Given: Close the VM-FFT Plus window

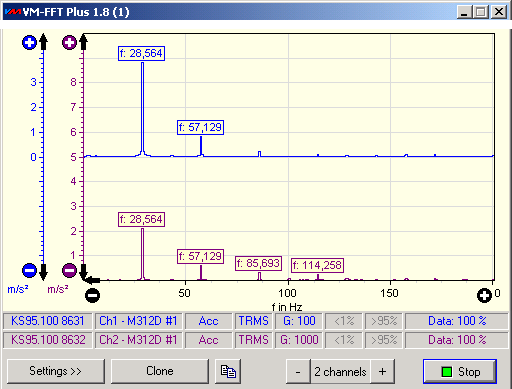Looking at the screenshot, I should tap(499, 12).
